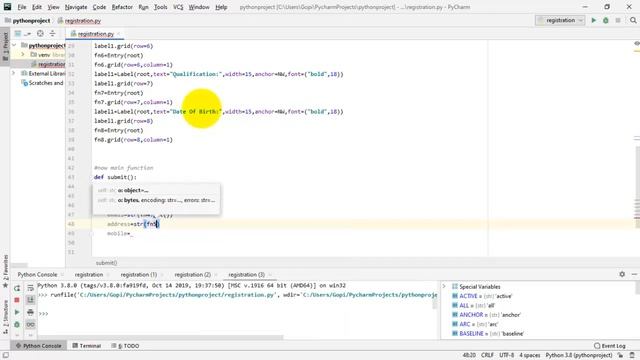This screenshot has height=360, width=640.
Task: Select the BASELINE variable row
Action: 487,333
